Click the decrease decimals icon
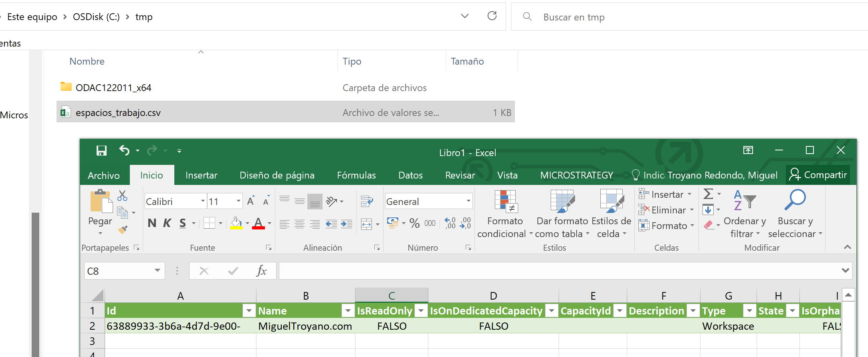This screenshot has width=868, height=357. (465, 223)
